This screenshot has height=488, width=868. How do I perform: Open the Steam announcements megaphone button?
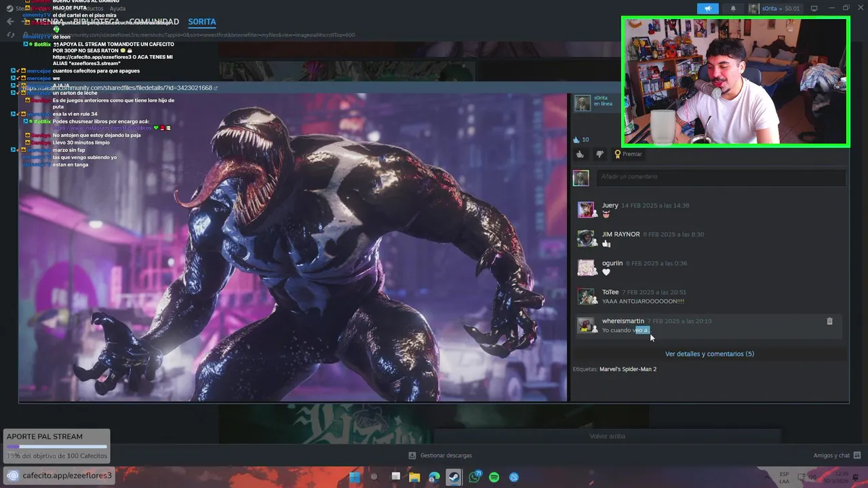pos(707,8)
